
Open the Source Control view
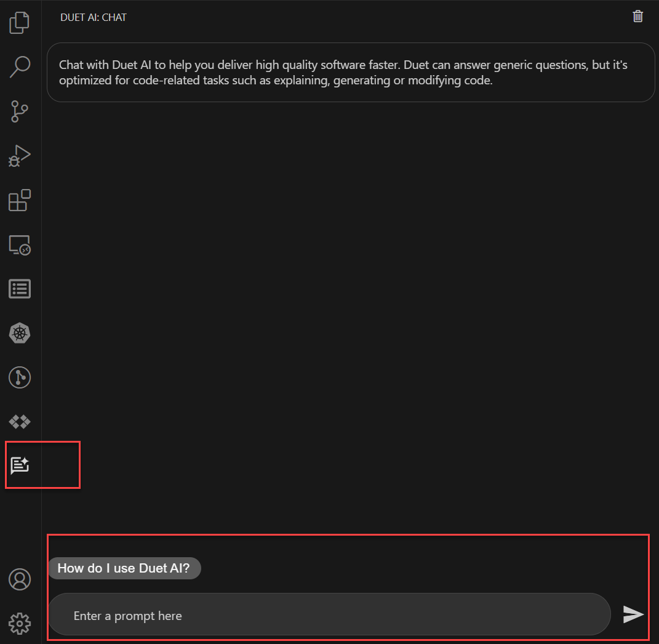tap(19, 111)
